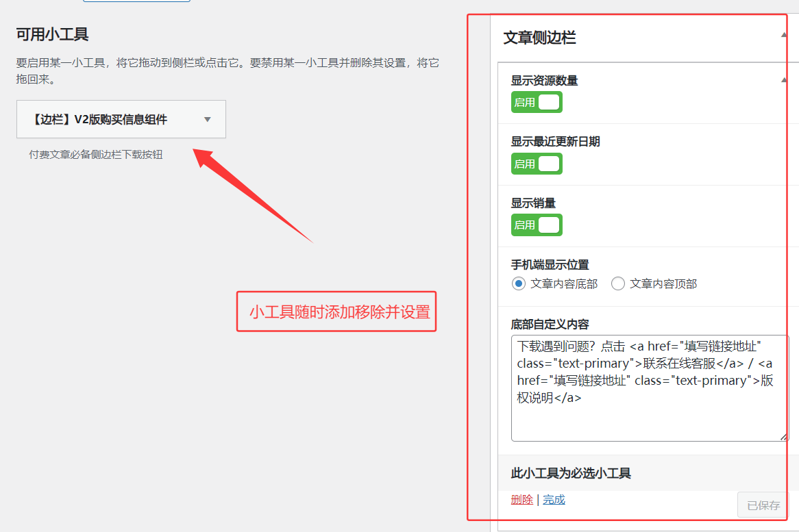Screen dimensions: 799x532
Task: Click the 【边栏】V2版购买信息组件 widget title
Action: point(100,120)
